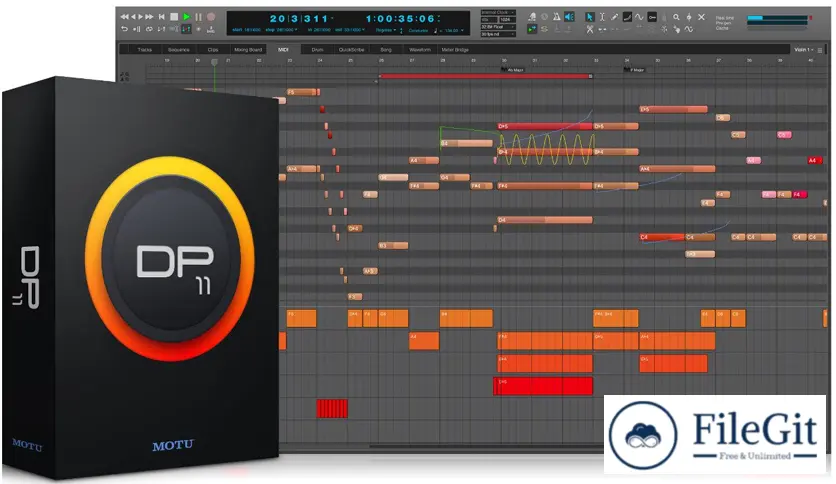The image size is (836, 484).
Task: Select the Pencil tool
Action: [614, 17]
